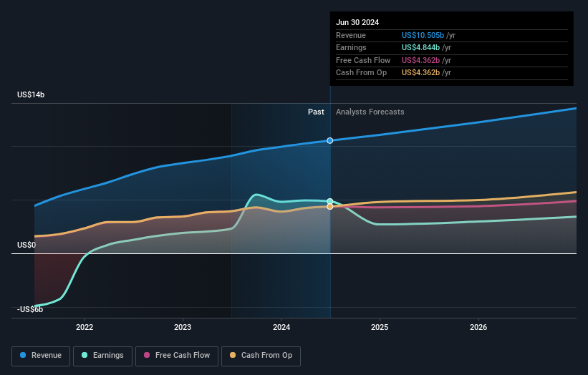This screenshot has width=588, height=375.
Task: Click the Cash From Op data point marker (orange)
Action: [x=330, y=206]
